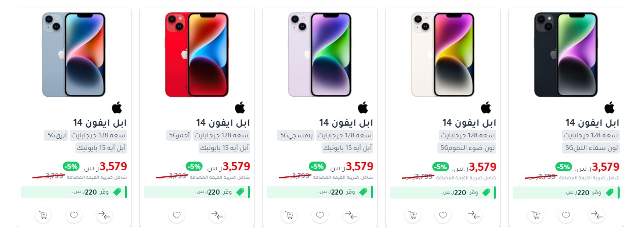Open the purple iPhone 14 title link
Viewport: 644px width, 227px height.
346,123
